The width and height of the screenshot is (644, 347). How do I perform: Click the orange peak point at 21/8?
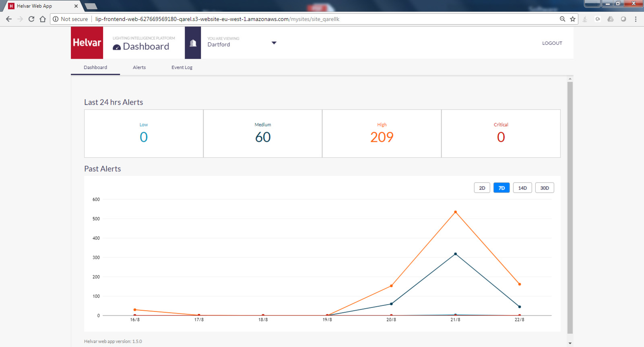455,212
